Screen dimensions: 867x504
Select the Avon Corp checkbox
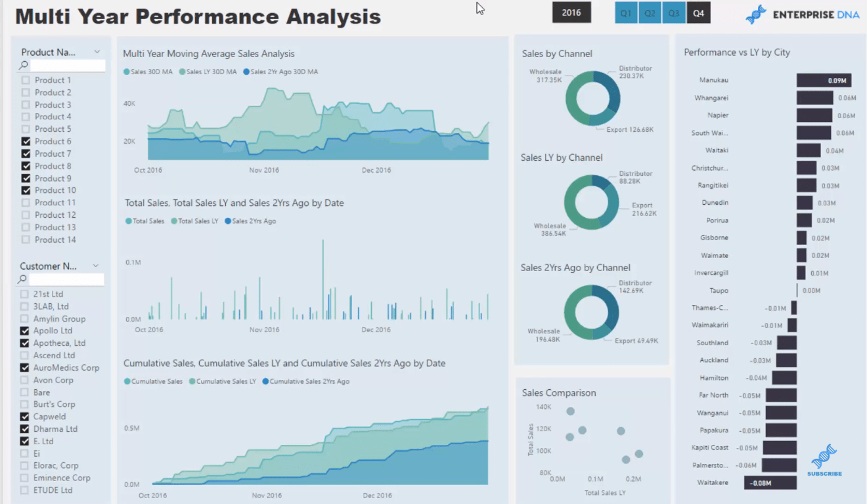click(24, 380)
